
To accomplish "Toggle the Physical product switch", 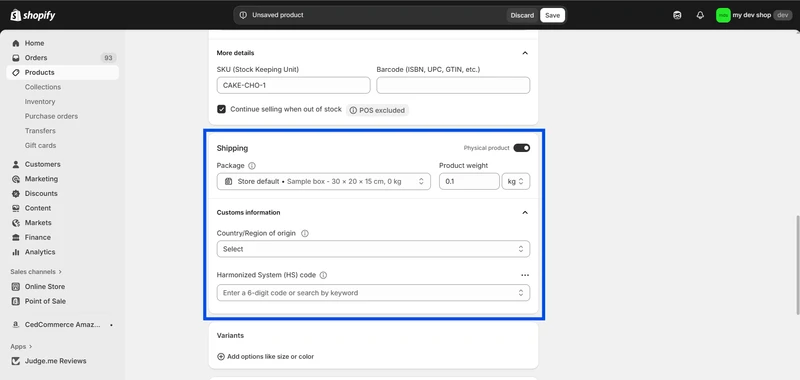I will [521, 148].
